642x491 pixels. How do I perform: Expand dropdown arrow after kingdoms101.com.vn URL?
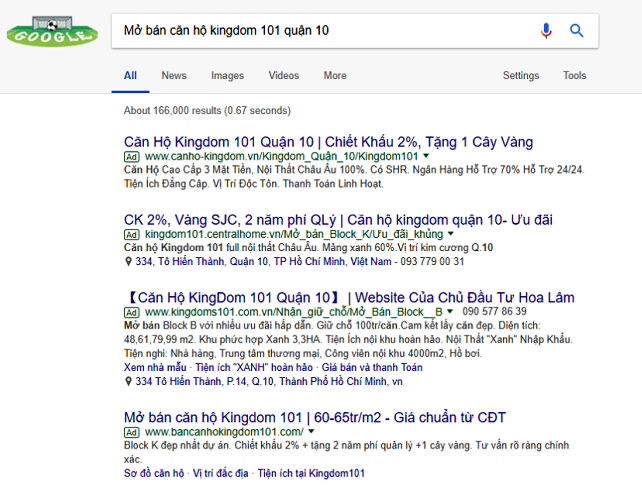(x=450, y=311)
